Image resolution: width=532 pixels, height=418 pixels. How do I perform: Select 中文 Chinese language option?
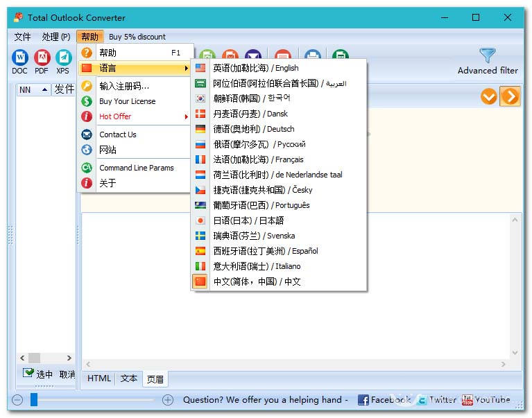pos(279,281)
